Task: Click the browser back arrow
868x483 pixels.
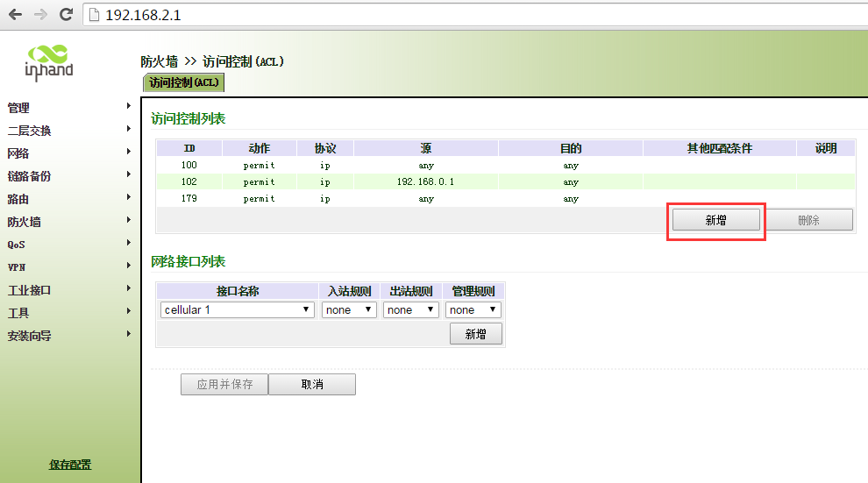Action: coord(15,15)
